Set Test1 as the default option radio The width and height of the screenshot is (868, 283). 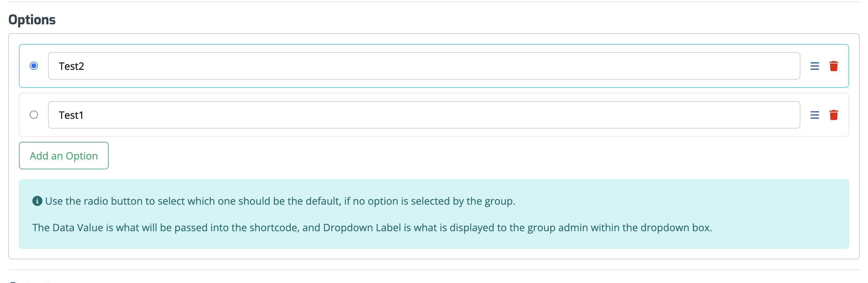(x=34, y=115)
